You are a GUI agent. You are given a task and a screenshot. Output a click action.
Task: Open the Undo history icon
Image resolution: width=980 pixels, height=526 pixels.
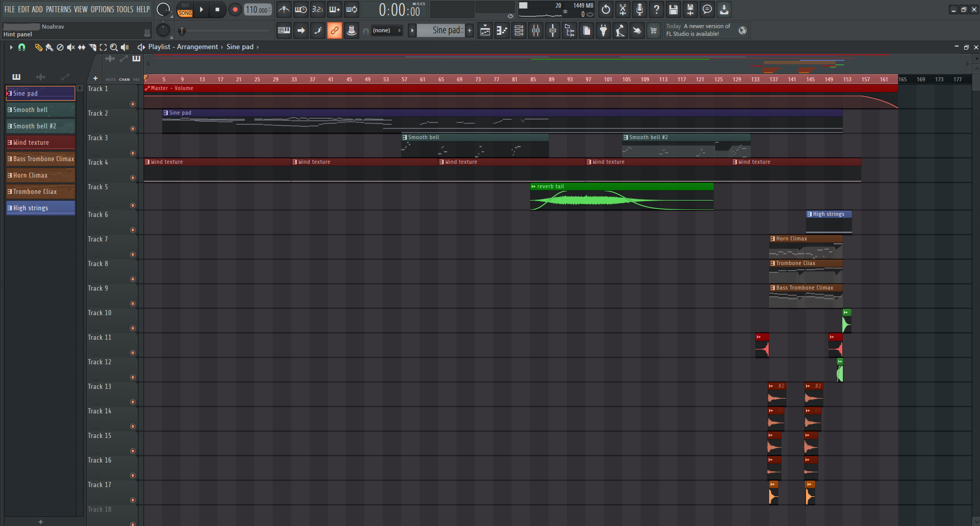[x=606, y=9]
